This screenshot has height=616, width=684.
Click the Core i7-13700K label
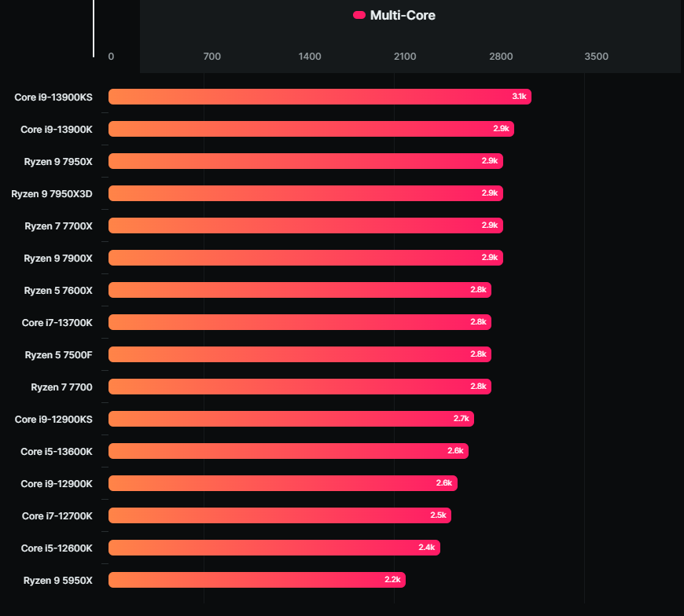(x=57, y=323)
